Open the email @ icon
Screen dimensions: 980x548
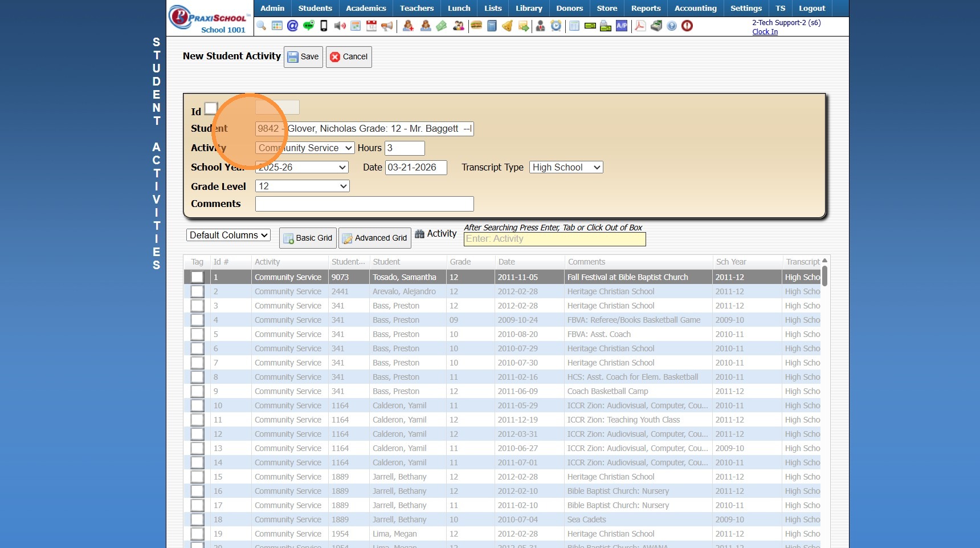pos(292,26)
